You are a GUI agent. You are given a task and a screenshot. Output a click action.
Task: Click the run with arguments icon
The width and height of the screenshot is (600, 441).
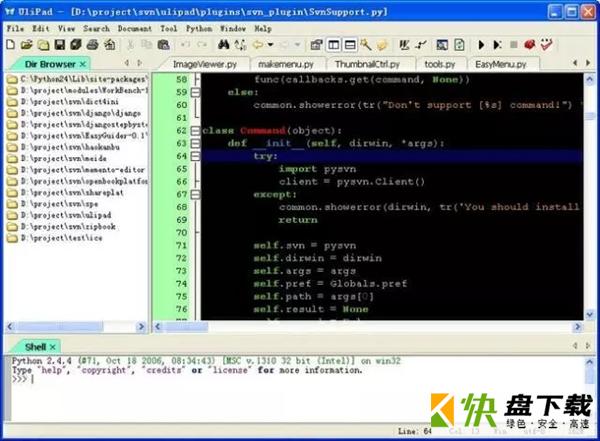pos(497,45)
